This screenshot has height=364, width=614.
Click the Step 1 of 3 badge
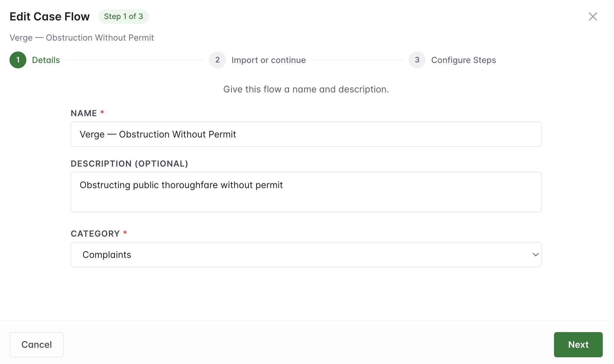123,17
